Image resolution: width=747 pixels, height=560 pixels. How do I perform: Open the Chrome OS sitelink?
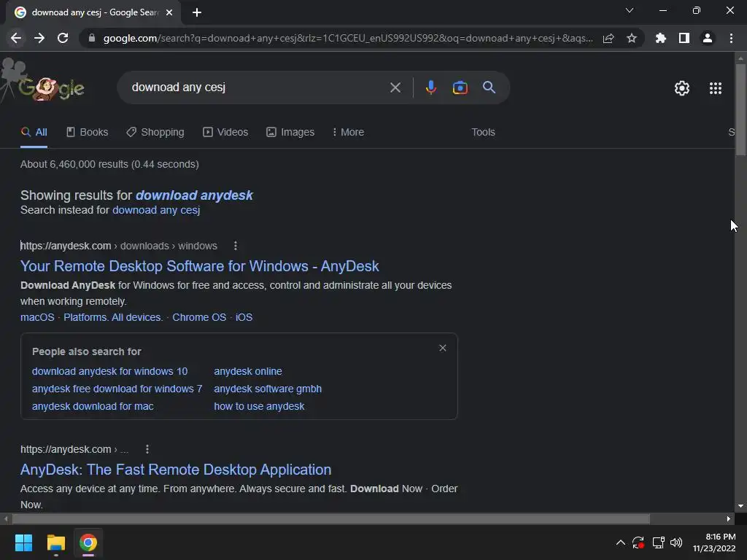click(x=199, y=318)
